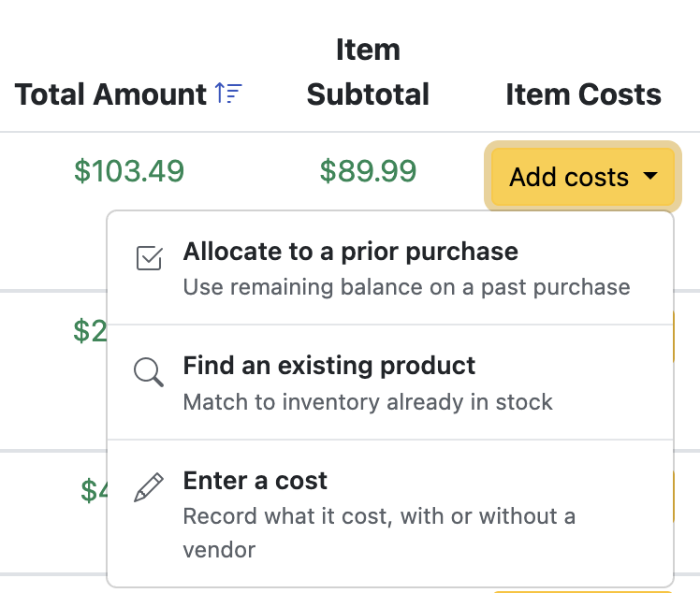Click the Item Subtotal column header
Viewport: 700px width, 593px height.
click(x=368, y=72)
